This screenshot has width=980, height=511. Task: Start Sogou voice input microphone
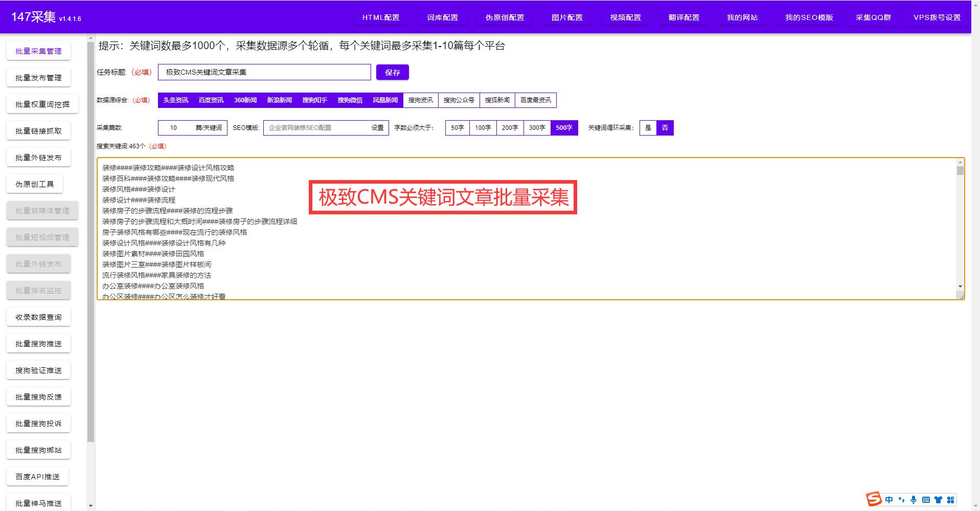click(914, 500)
